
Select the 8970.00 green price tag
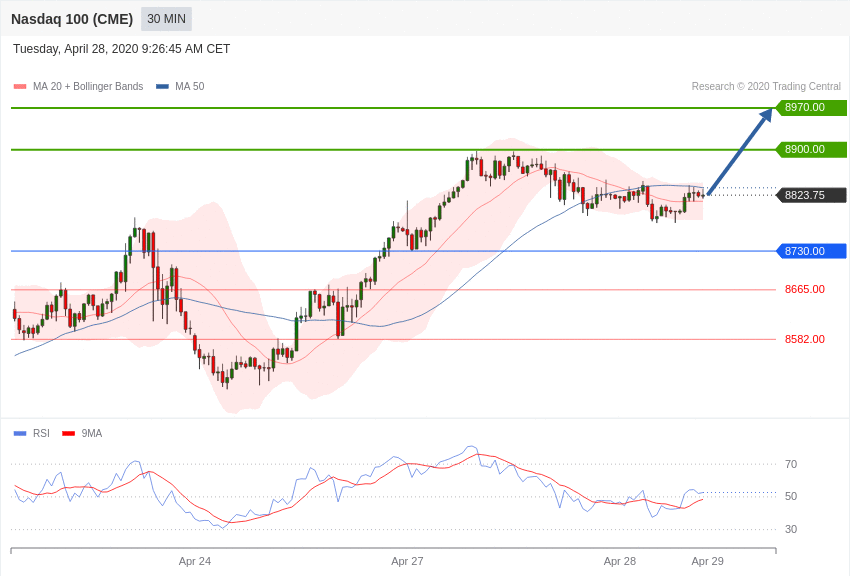point(812,107)
